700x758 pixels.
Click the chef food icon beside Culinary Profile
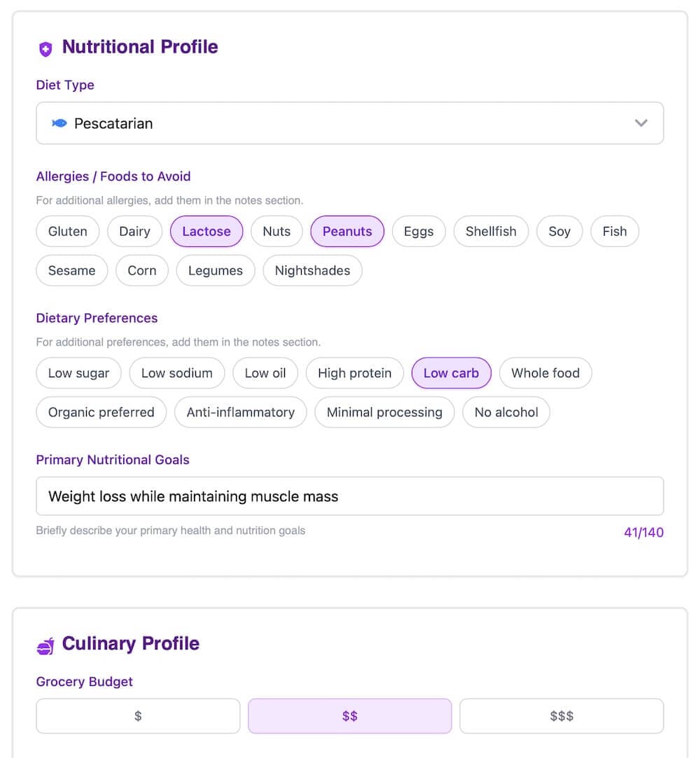click(x=45, y=644)
